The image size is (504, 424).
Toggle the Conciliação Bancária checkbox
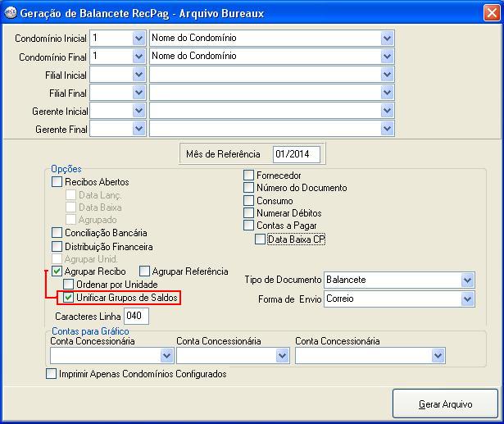click(57, 233)
